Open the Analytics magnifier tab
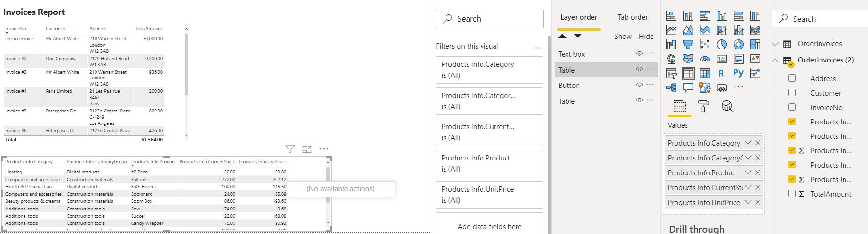 tap(727, 107)
